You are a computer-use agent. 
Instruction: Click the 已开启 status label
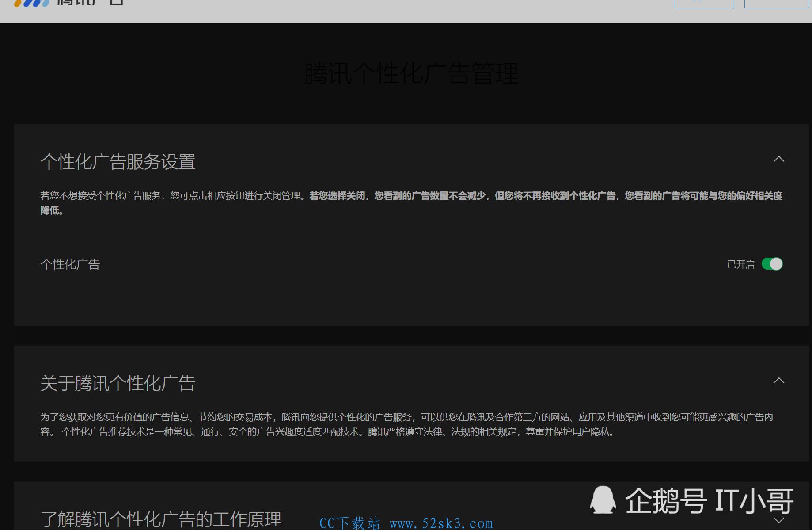pyautogui.click(x=741, y=264)
